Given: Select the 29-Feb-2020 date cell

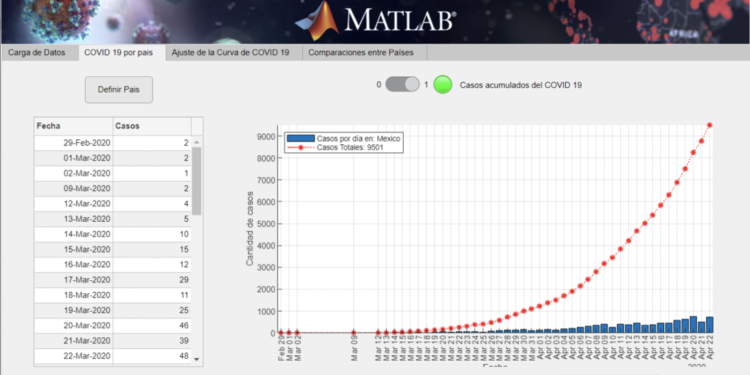Looking at the screenshot, I should [x=74, y=143].
